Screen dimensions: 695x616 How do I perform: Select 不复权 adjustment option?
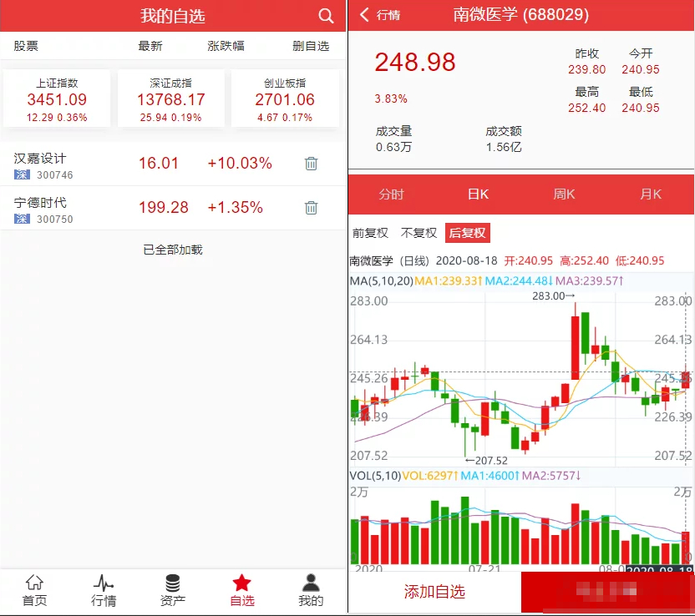(419, 234)
